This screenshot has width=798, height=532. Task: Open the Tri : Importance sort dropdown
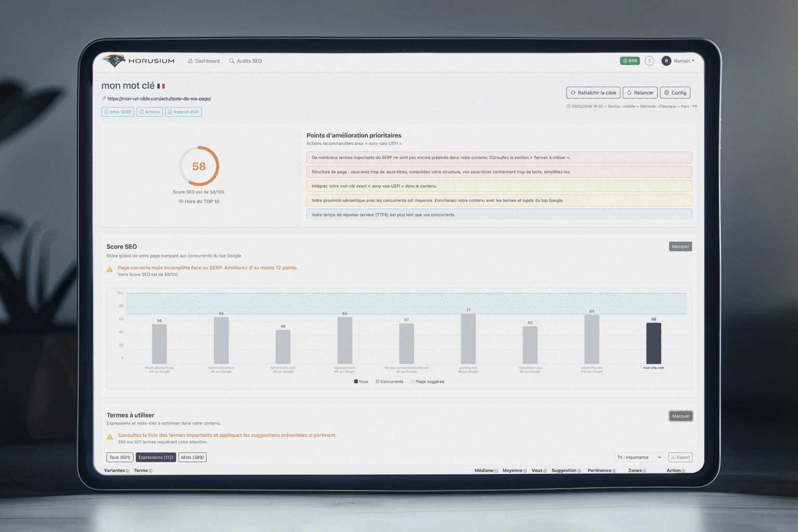[639, 457]
